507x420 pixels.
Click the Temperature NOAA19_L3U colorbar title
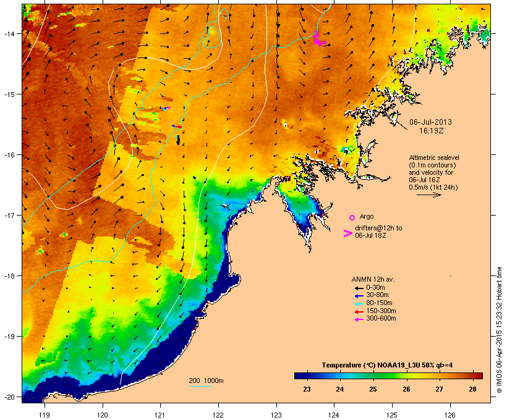387,365
